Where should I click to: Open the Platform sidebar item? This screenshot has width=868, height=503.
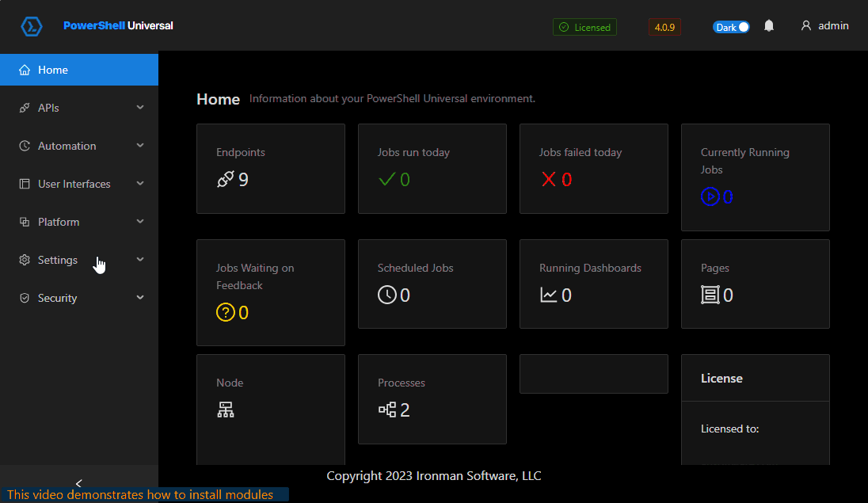79,222
